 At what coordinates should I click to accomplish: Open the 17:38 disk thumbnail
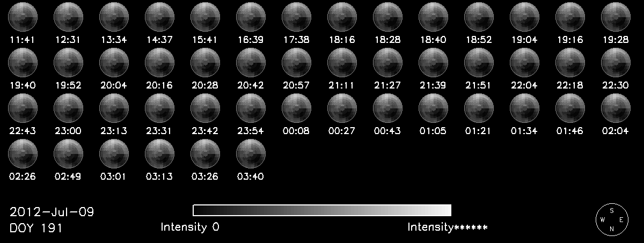[x=296, y=16]
